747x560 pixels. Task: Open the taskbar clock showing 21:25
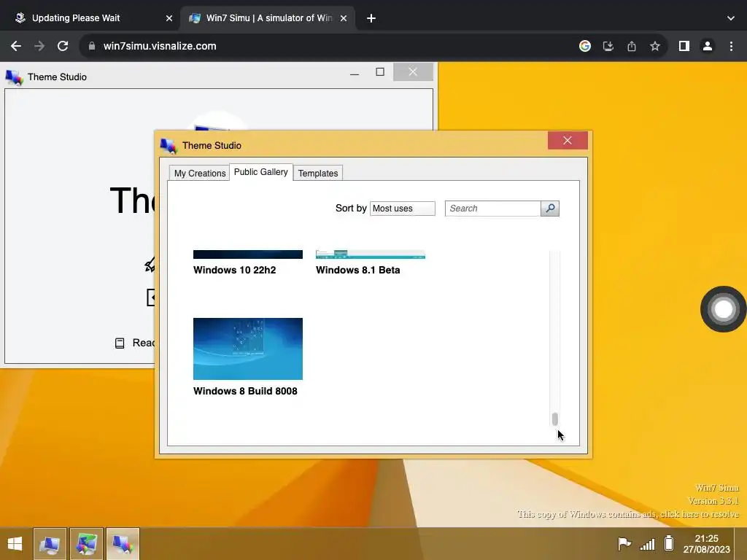pyautogui.click(x=706, y=544)
